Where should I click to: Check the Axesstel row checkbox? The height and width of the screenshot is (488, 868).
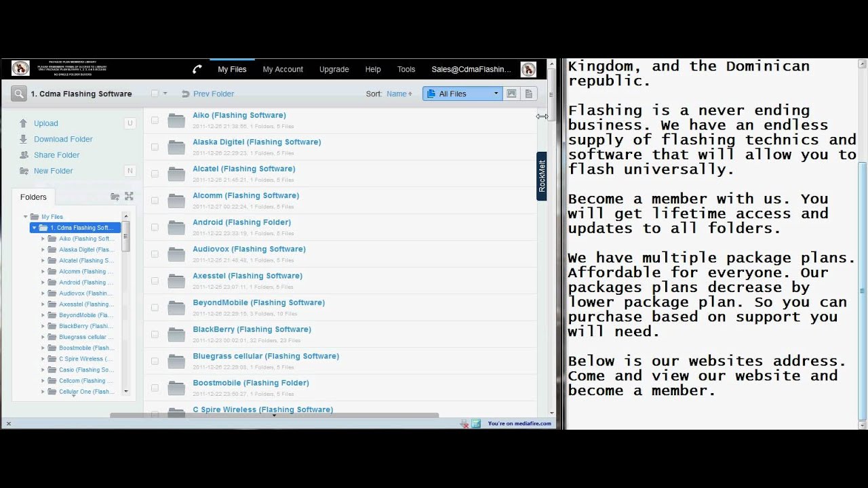point(155,281)
